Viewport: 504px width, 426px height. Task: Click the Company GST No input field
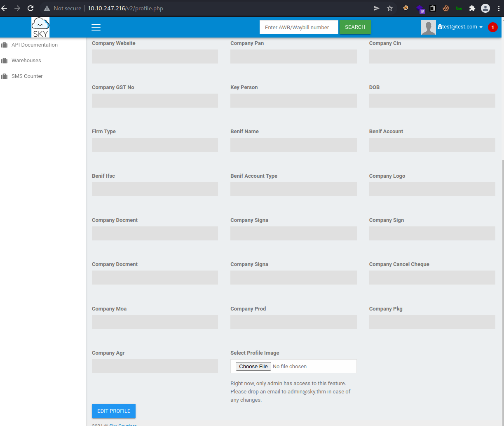(x=155, y=101)
